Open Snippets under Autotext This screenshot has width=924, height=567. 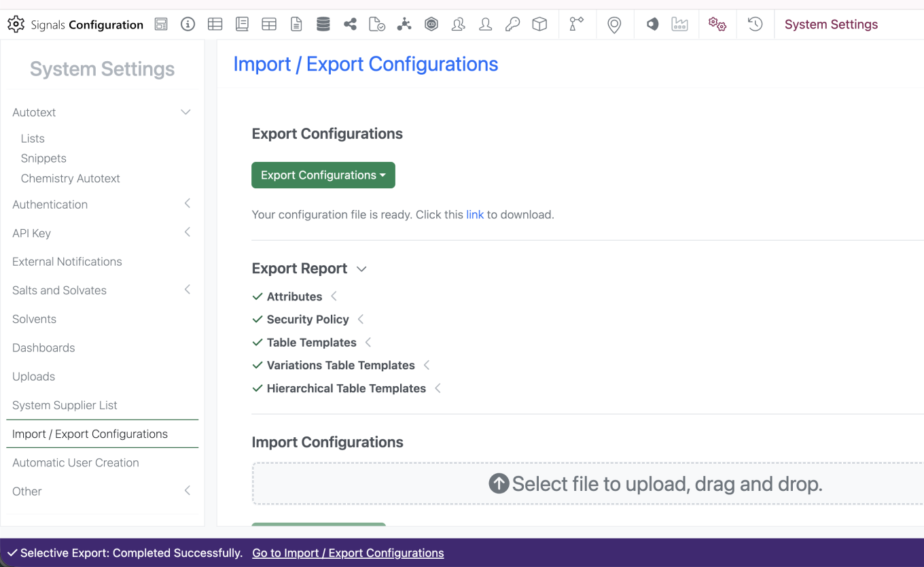43,158
